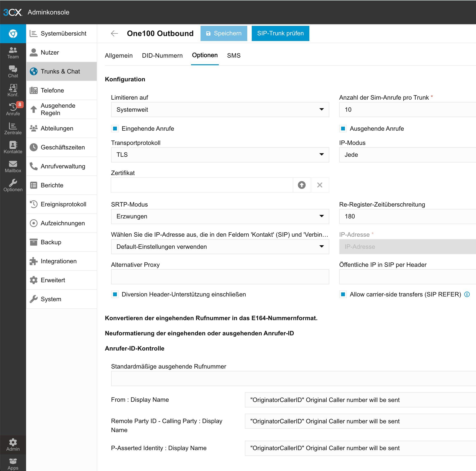Click the Backup archive icon
The width and height of the screenshot is (476, 471).
tap(34, 242)
